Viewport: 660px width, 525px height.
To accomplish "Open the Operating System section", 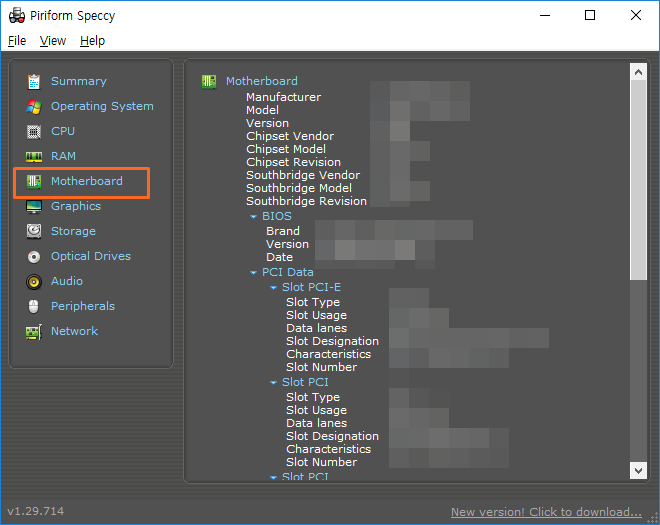I will 102,106.
